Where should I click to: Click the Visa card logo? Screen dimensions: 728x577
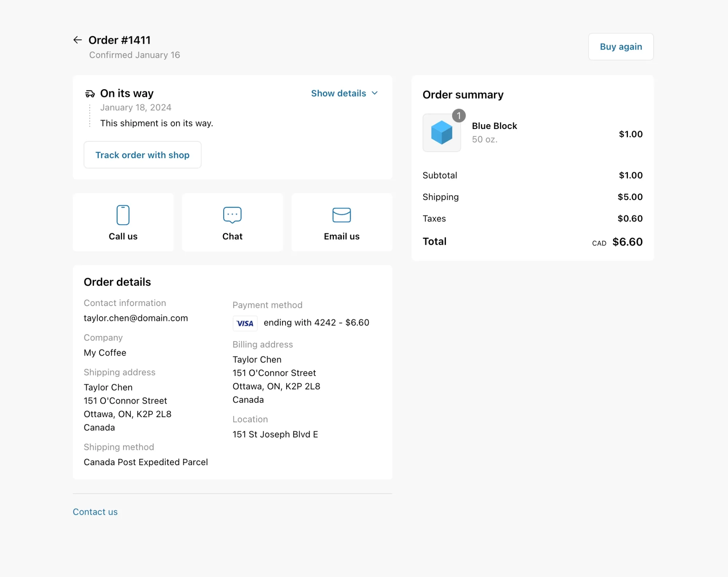(245, 323)
